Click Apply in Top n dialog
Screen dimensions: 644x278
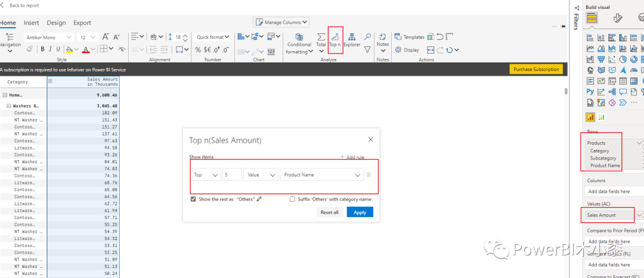tap(360, 212)
